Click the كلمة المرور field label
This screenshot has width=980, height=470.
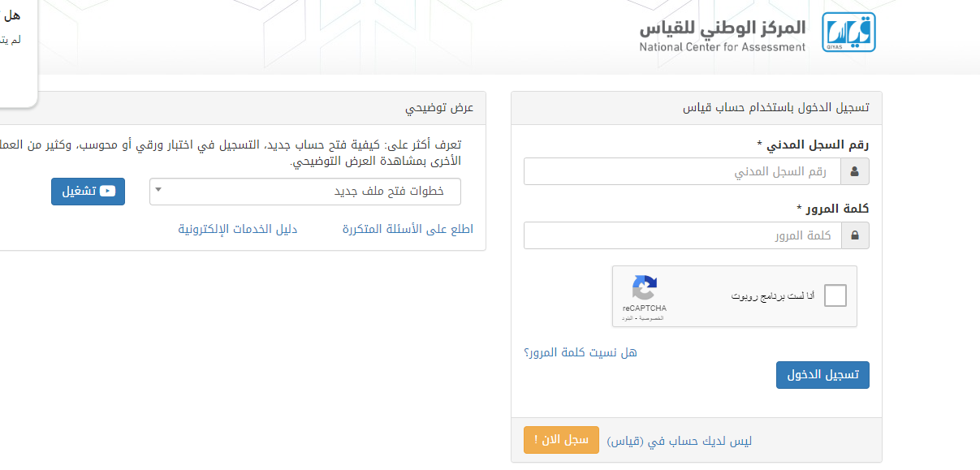tap(833, 209)
